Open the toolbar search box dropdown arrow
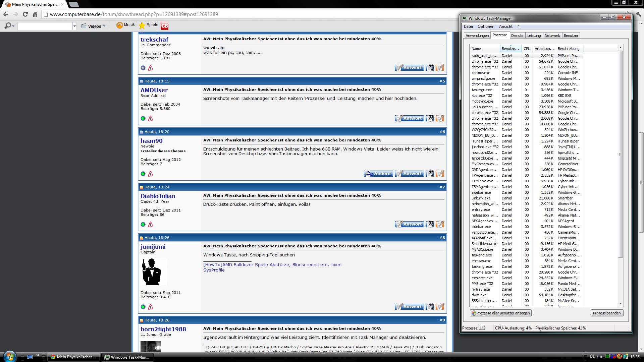Screen dimensions: 644x362 (x=74, y=26)
